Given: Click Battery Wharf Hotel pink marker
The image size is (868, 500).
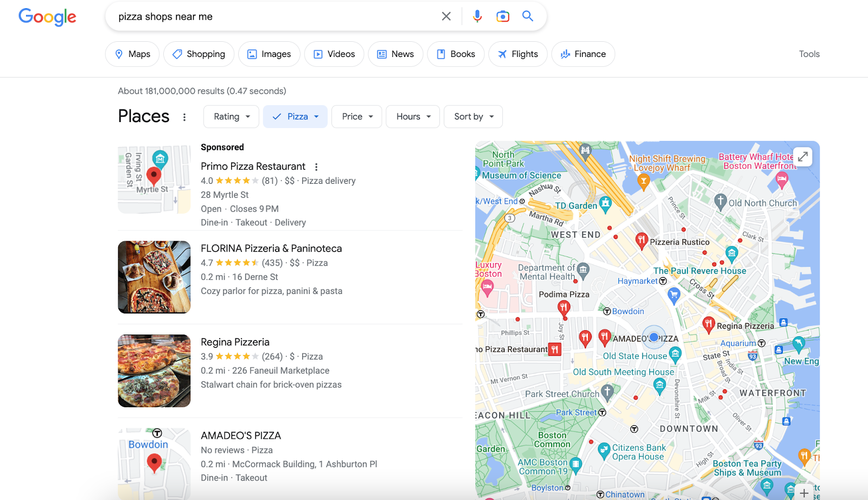Looking at the screenshot, I should pyautogui.click(x=782, y=180).
